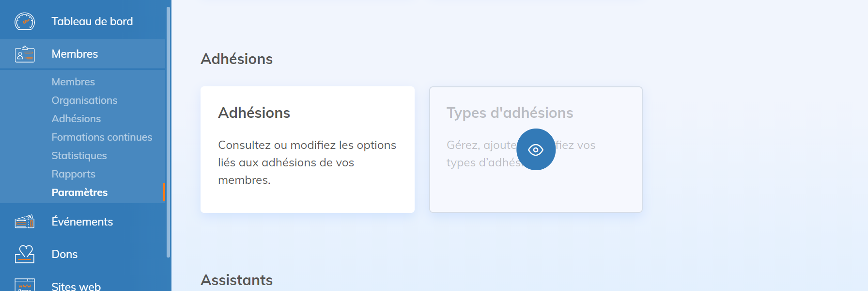
Task: Expand the Événements sidebar section
Action: tap(82, 222)
